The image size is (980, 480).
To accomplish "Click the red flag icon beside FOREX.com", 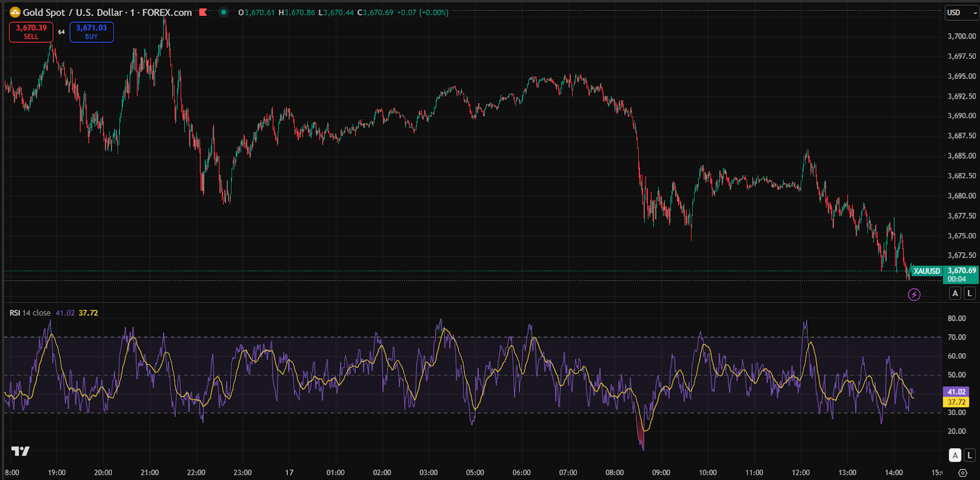I will pos(203,12).
